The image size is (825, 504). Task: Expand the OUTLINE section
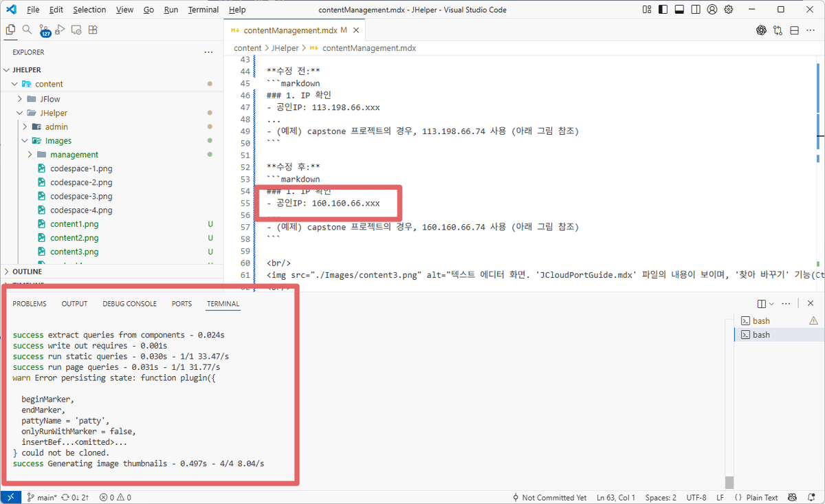coord(28,271)
